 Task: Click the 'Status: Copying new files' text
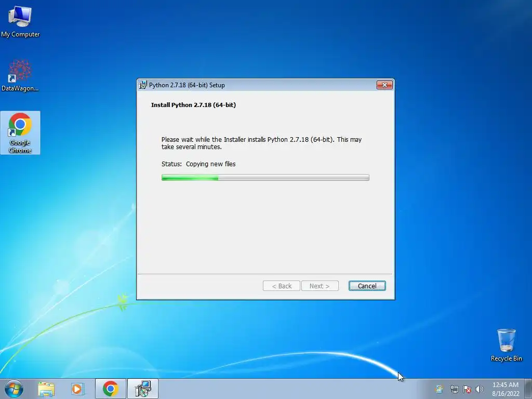tap(198, 164)
